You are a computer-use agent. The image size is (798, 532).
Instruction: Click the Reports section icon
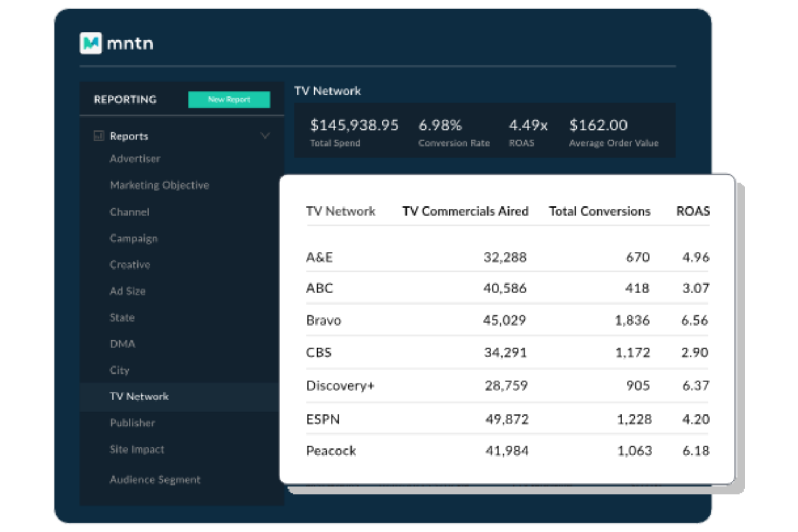click(x=99, y=136)
